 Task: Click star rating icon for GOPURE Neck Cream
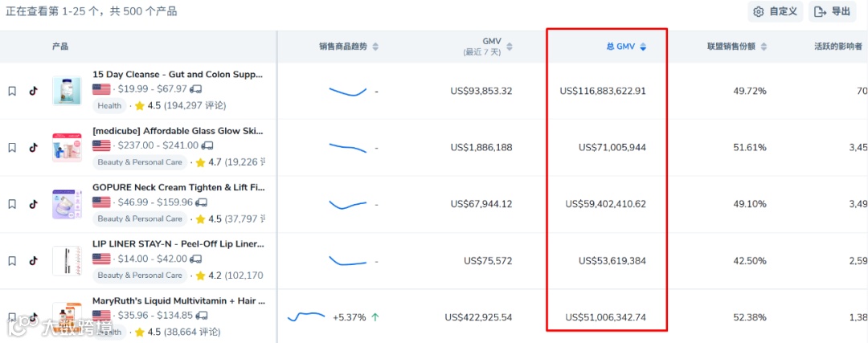(200, 218)
